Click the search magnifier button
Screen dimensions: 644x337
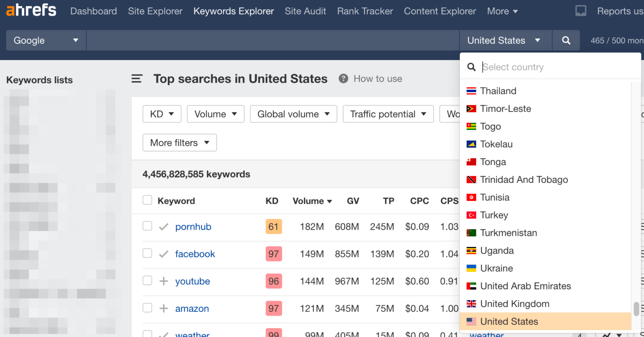[566, 40]
